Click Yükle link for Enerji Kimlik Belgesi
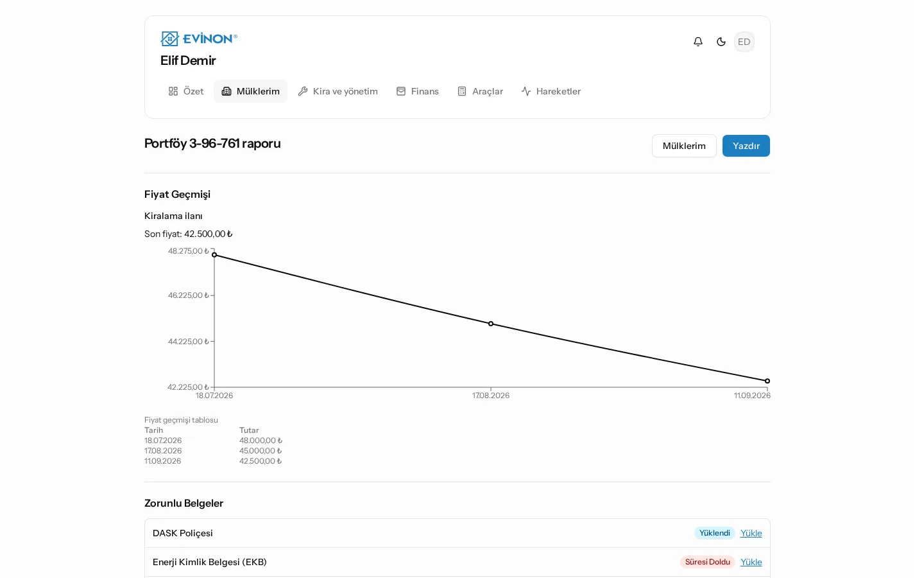 pos(751,562)
